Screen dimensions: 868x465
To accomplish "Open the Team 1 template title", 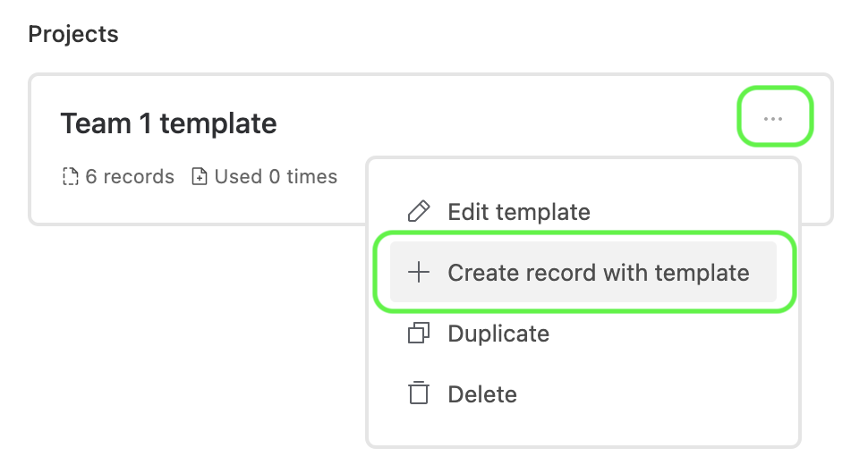I will tap(168, 123).
